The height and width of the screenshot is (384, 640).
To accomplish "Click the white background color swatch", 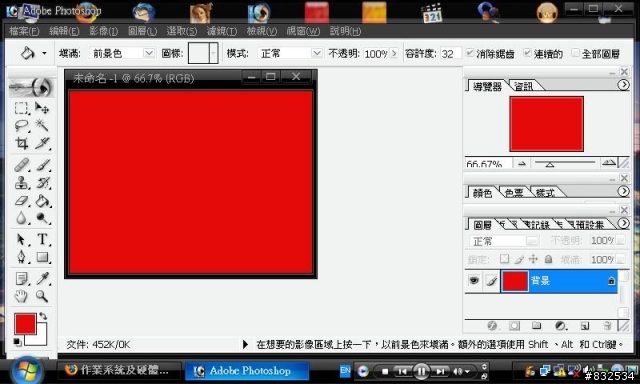I will point(41,339).
